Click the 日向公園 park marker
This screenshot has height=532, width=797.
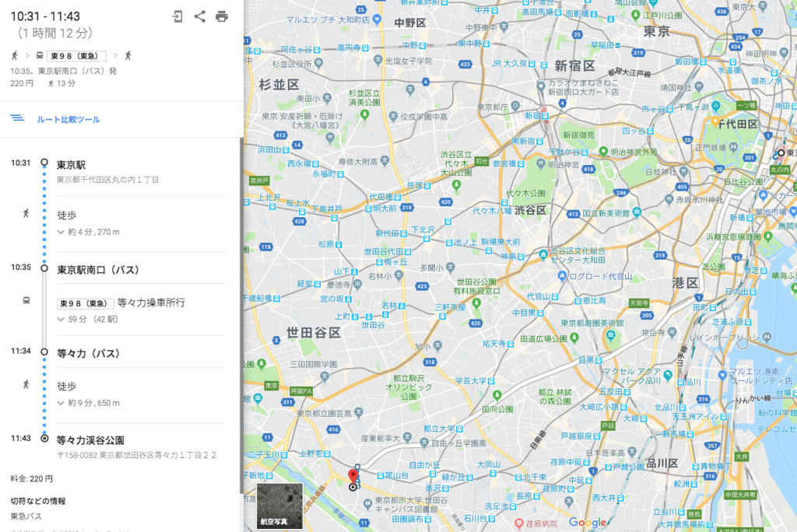(497, 395)
